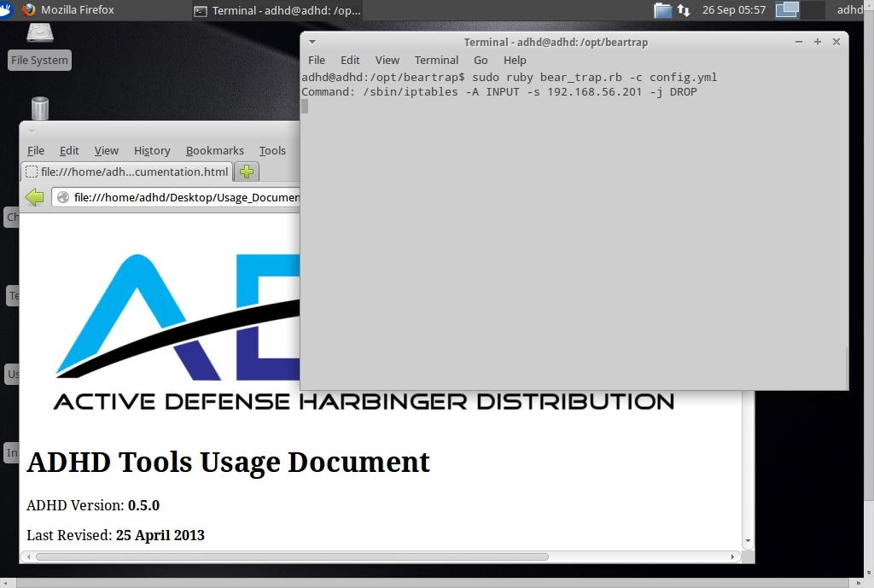The image size is (874, 588).
Task: Open Terminal Edit menu
Action: tap(350, 61)
